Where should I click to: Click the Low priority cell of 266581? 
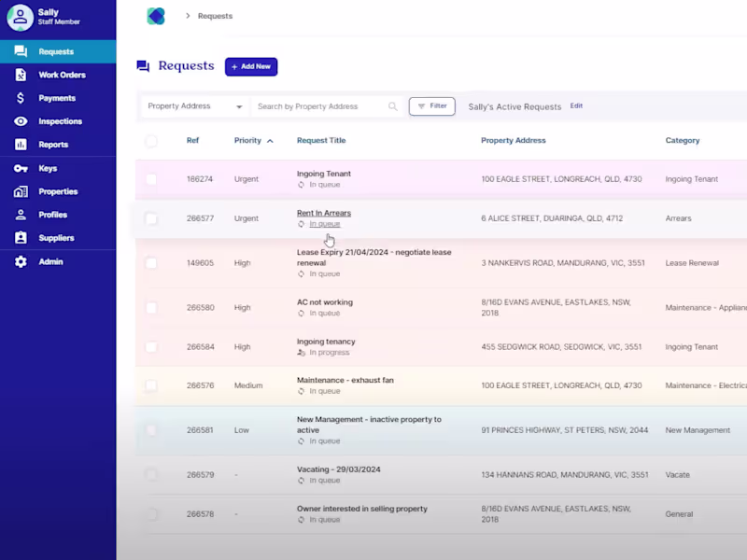(x=241, y=430)
